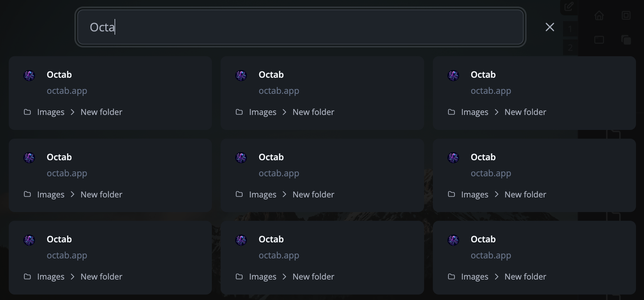Switch to page tab 1

570,29
